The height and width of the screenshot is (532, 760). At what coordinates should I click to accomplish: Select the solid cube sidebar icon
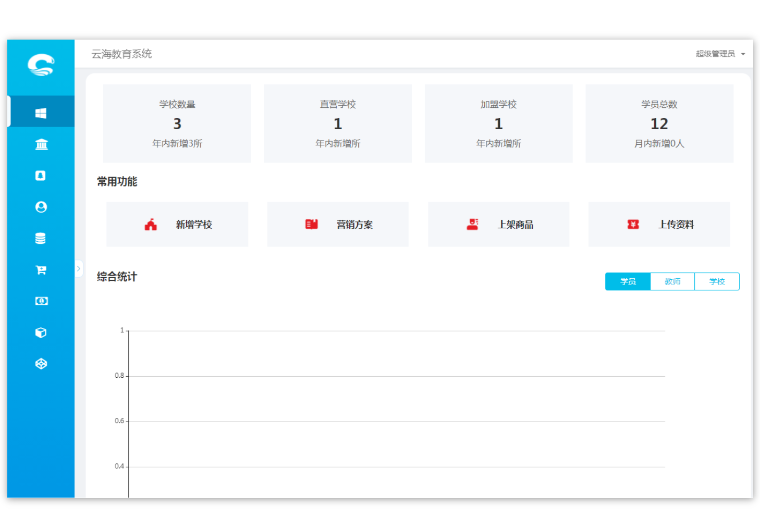[41, 332]
